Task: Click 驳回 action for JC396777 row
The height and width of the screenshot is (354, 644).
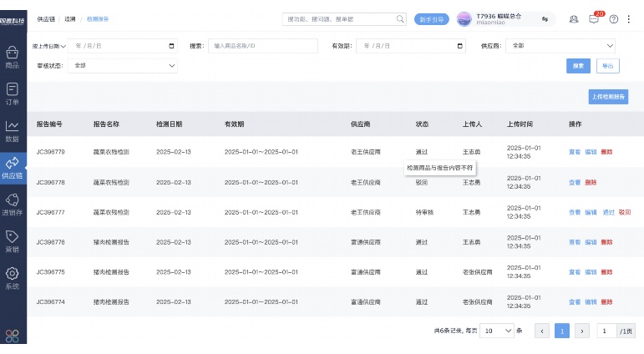Action: pos(625,212)
